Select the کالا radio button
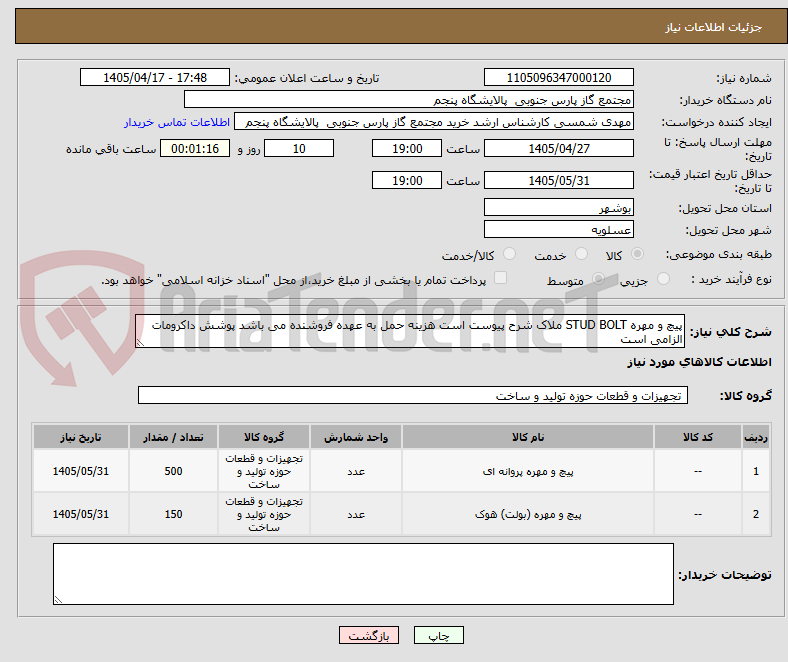 point(637,254)
